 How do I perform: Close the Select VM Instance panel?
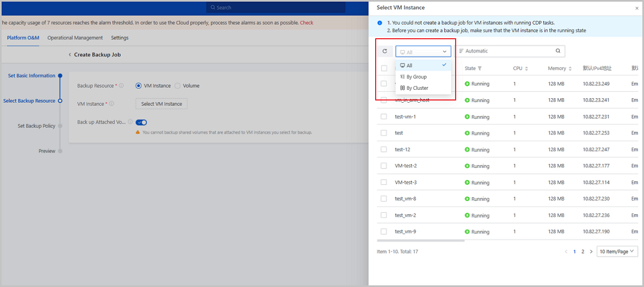tap(636, 8)
